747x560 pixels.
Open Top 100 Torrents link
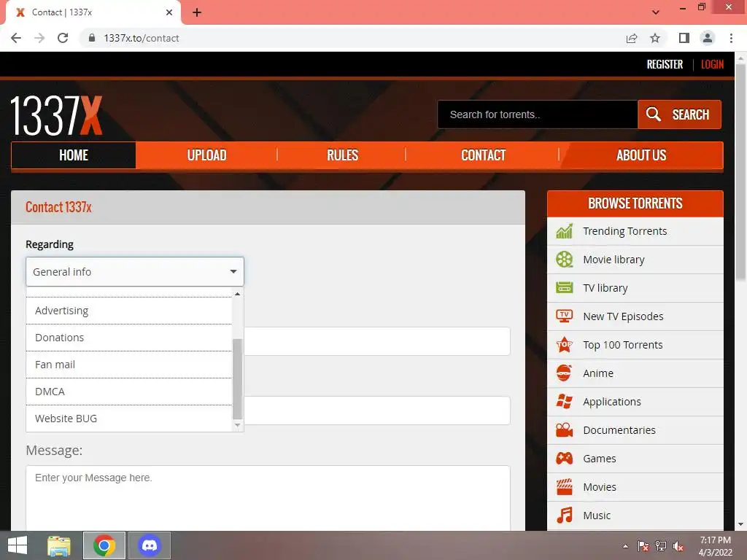623,345
